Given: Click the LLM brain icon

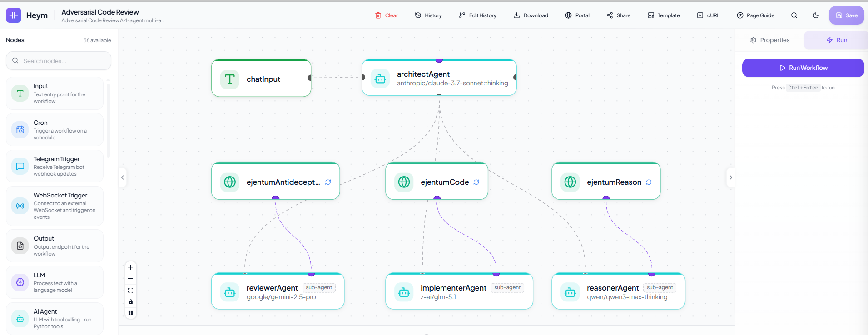Looking at the screenshot, I should [x=20, y=282].
